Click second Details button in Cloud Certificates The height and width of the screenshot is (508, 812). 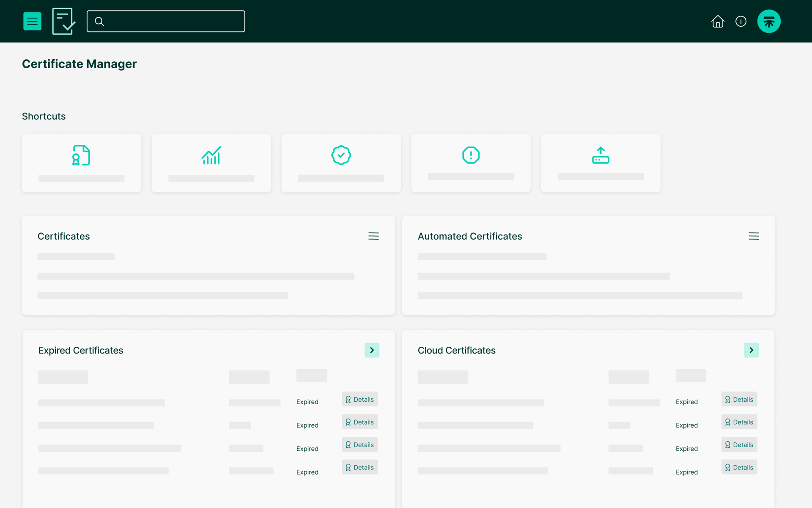tap(739, 422)
